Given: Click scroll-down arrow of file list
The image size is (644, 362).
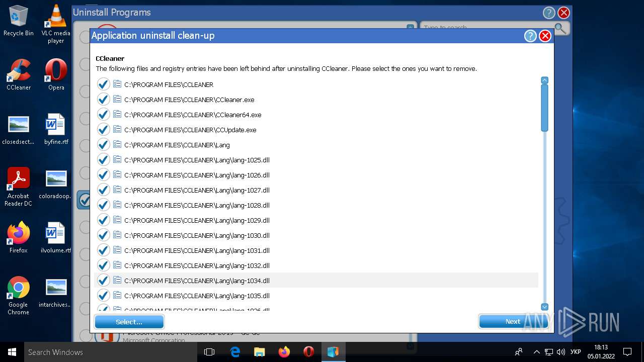Looking at the screenshot, I should [544, 307].
